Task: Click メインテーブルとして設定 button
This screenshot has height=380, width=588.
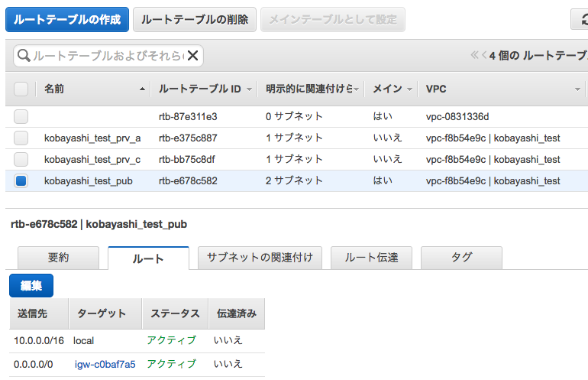Action: click(333, 20)
